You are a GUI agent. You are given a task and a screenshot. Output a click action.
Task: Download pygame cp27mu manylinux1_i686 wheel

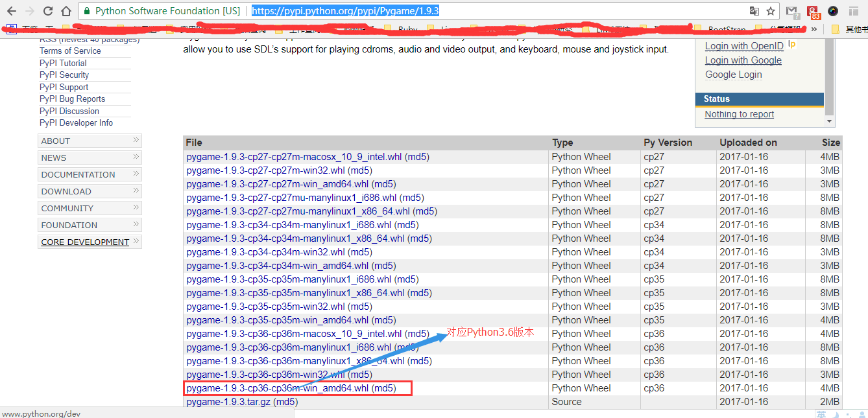click(x=291, y=198)
